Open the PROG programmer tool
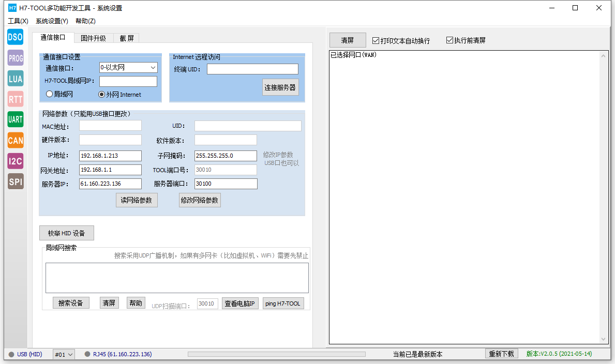The height and width of the screenshot is (364, 615). pyautogui.click(x=16, y=58)
